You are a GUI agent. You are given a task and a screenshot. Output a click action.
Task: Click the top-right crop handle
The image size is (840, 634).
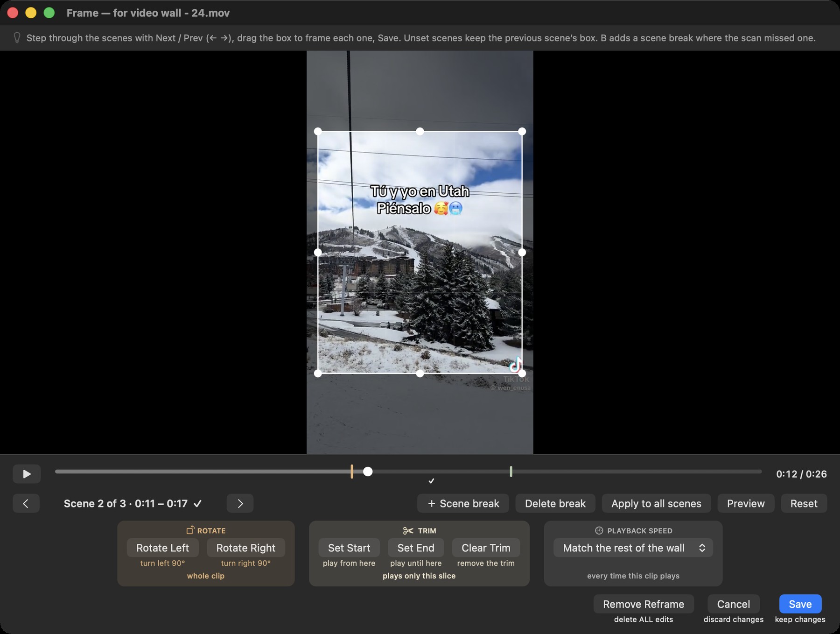pyautogui.click(x=522, y=132)
